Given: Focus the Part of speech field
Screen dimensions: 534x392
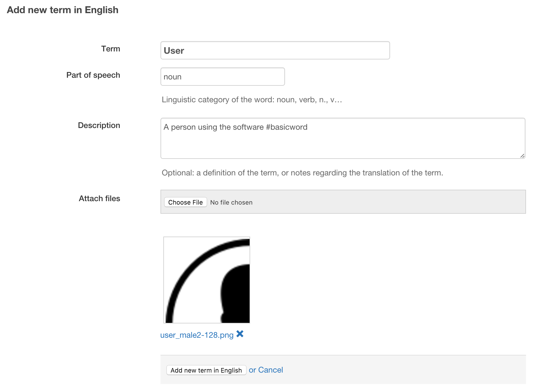Looking at the screenshot, I should pyautogui.click(x=222, y=77).
